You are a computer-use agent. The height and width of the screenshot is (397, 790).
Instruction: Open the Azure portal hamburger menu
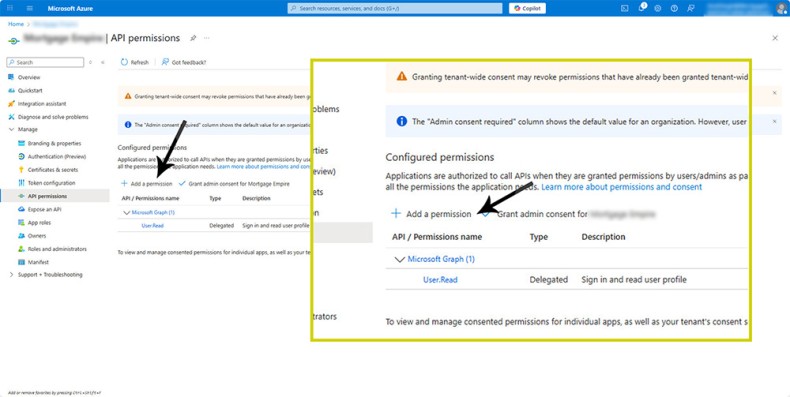[29, 9]
